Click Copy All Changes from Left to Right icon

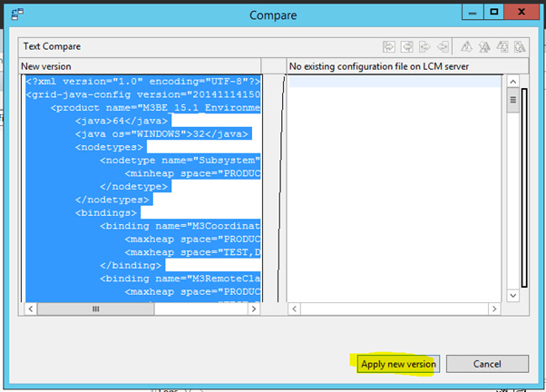pos(388,45)
